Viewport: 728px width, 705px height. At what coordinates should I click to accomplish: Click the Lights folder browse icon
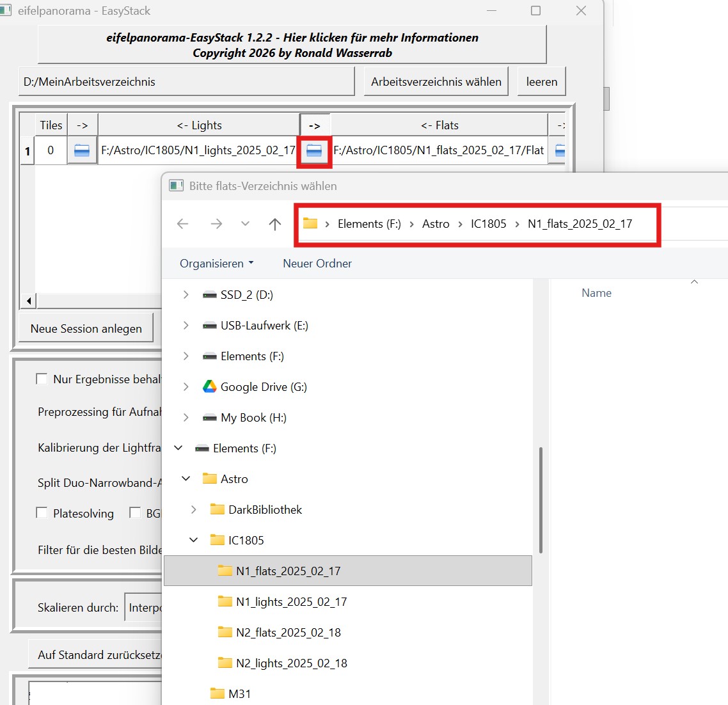coord(82,151)
